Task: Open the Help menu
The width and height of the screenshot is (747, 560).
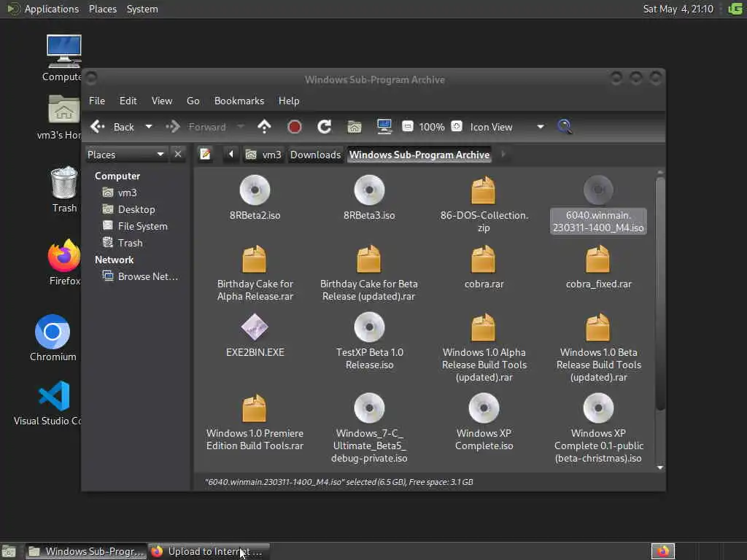Action: pyautogui.click(x=289, y=101)
